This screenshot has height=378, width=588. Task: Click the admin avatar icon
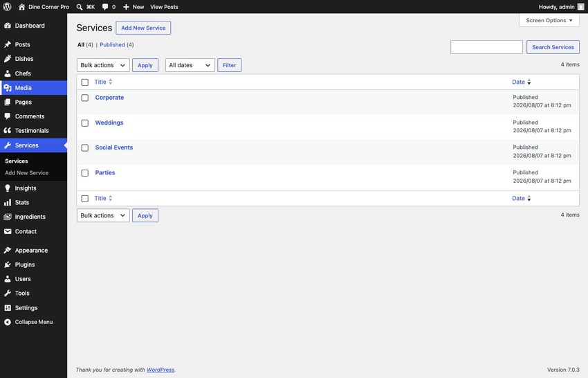coord(580,7)
